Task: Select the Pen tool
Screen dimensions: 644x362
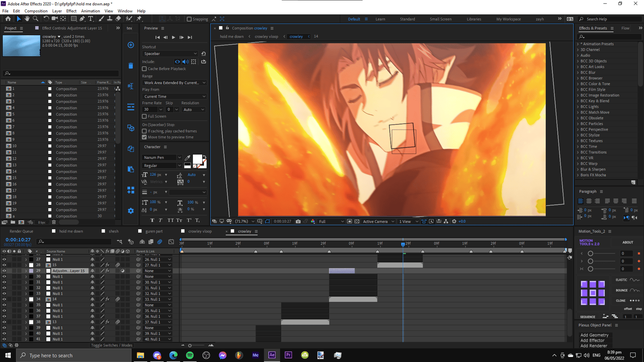Action: tap(82, 19)
